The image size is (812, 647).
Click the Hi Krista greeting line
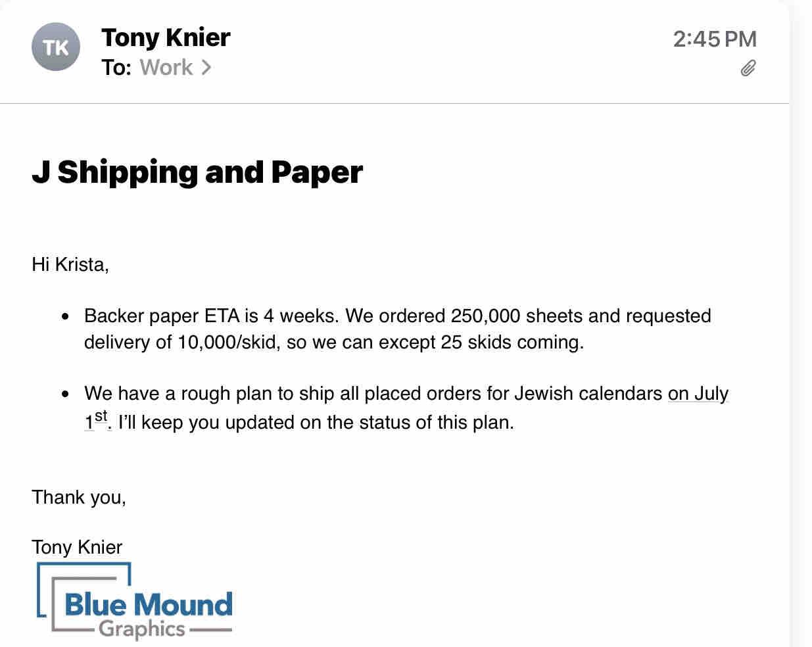point(70,264)
